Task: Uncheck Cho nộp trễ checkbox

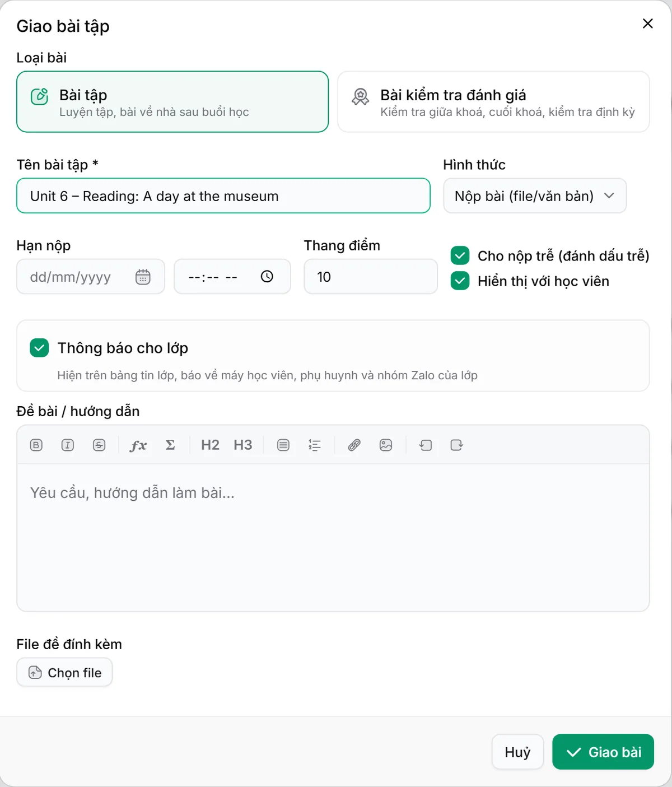Action: point(460,255)
